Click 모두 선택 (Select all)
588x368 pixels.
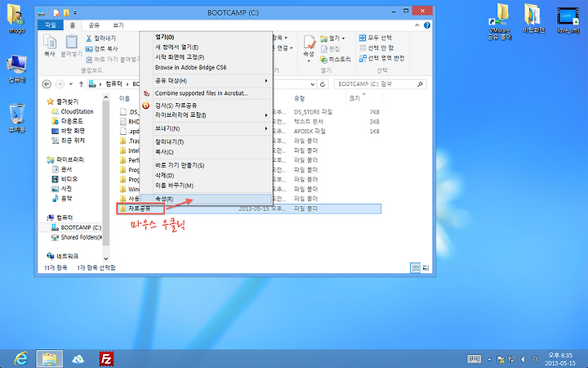click(376, 38)
